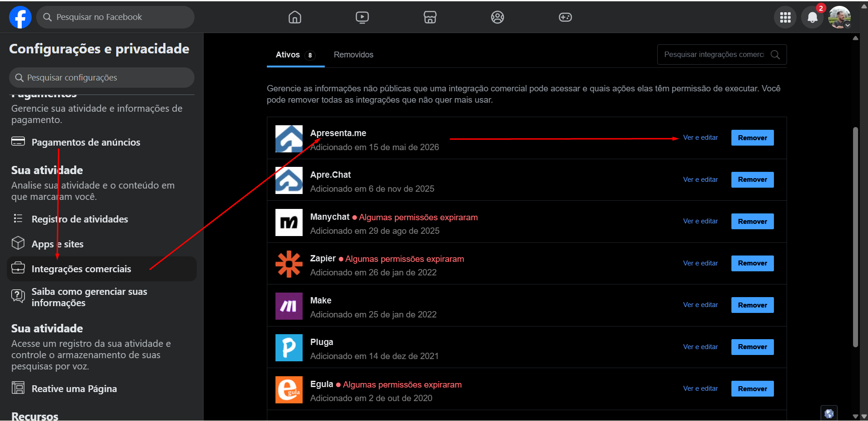Open the profile account menu
Image resolution: width=868 pixels, height=421 pixels.
(x=840, y=17)
